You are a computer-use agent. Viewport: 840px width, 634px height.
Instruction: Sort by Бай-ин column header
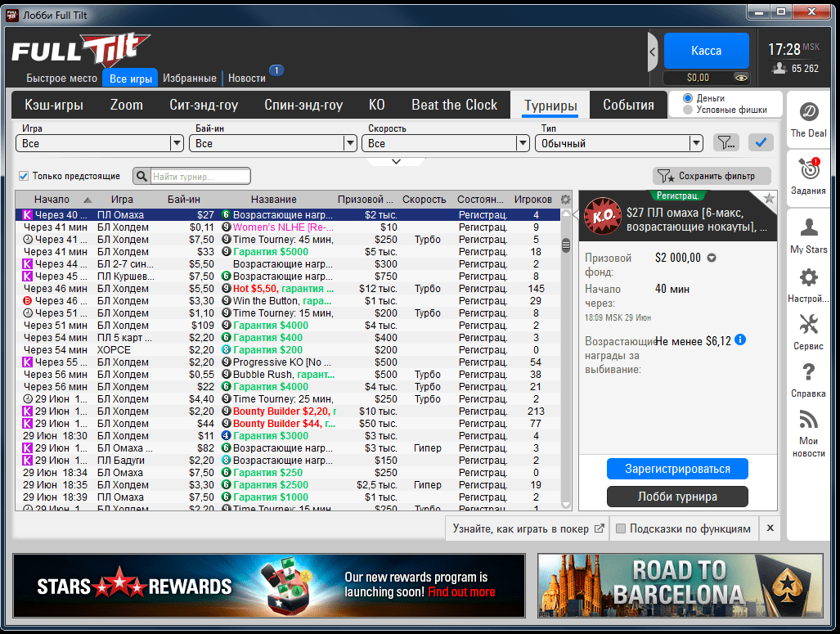(x=184, y=200)
